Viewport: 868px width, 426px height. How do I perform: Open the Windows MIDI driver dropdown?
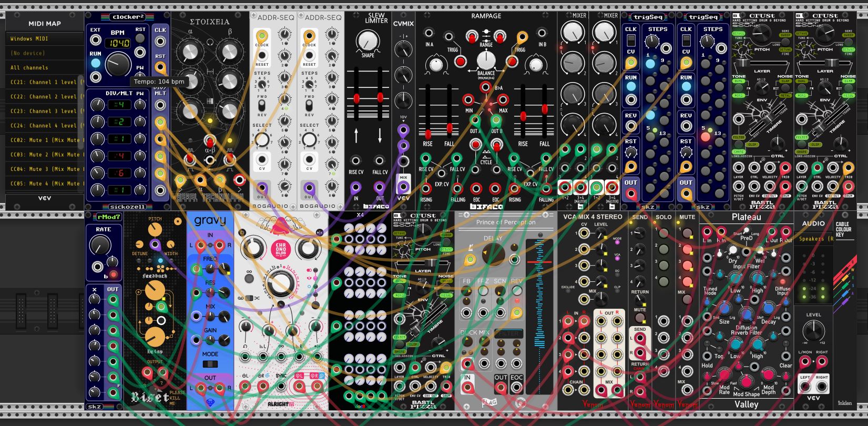click(45, 38)
